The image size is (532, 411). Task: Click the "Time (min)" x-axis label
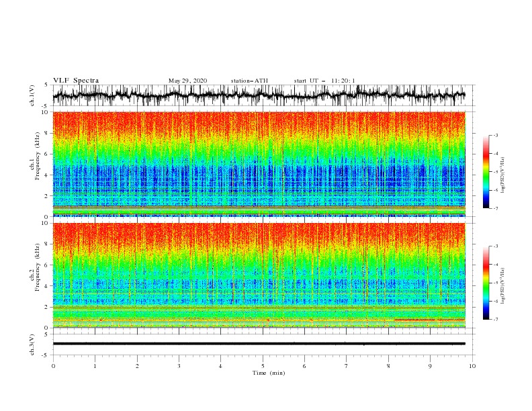click(269, 373)
